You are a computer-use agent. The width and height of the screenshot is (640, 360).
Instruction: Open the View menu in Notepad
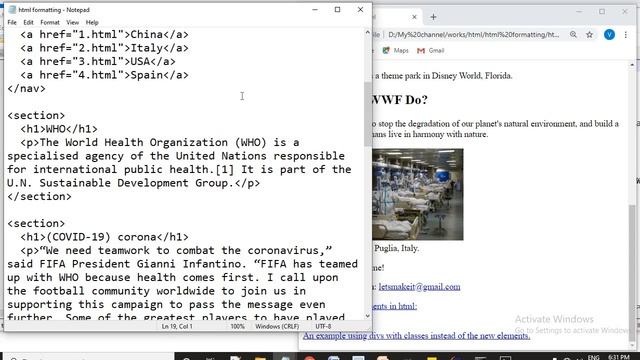72,22
